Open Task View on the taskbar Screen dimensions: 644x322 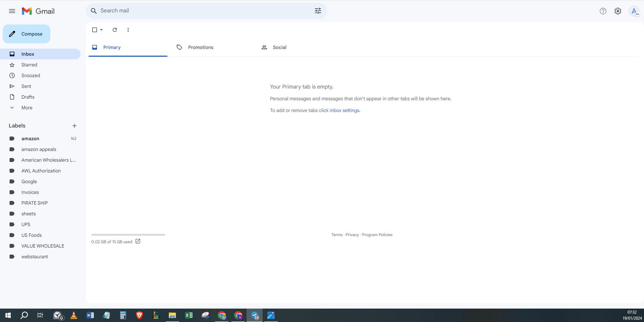pyautogui.click(x=40, y=315)
